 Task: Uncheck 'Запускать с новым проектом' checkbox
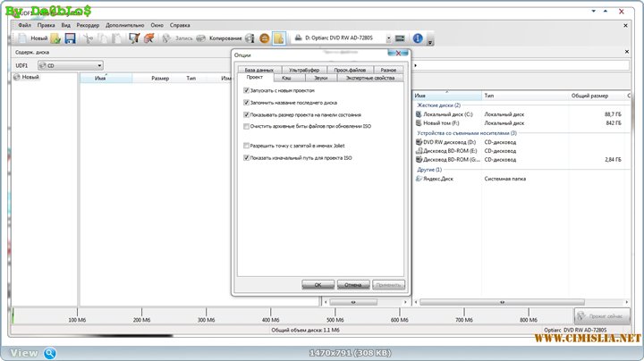(x=247, y=90)
